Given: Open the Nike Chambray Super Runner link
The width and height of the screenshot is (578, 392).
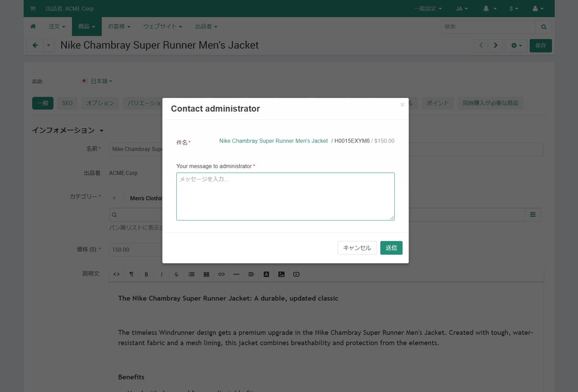Looking at the screenshot, I should (x=273, y=141).
